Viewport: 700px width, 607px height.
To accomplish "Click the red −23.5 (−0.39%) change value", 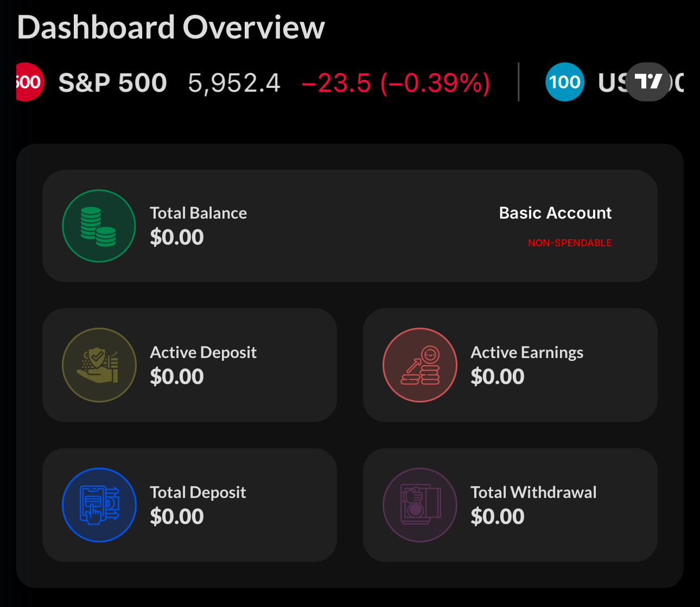I will [x=396, y=83].
